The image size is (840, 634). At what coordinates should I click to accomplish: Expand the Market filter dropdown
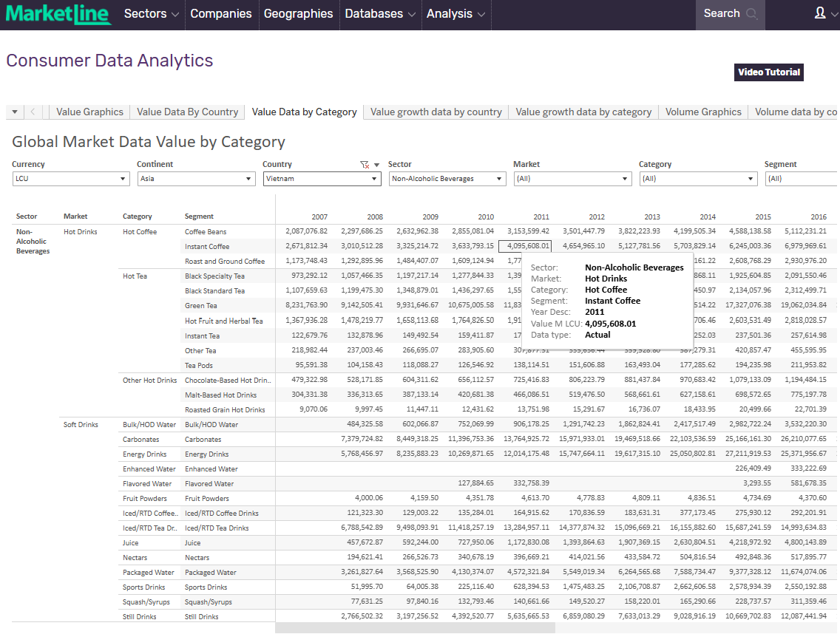tap(572, 179)
